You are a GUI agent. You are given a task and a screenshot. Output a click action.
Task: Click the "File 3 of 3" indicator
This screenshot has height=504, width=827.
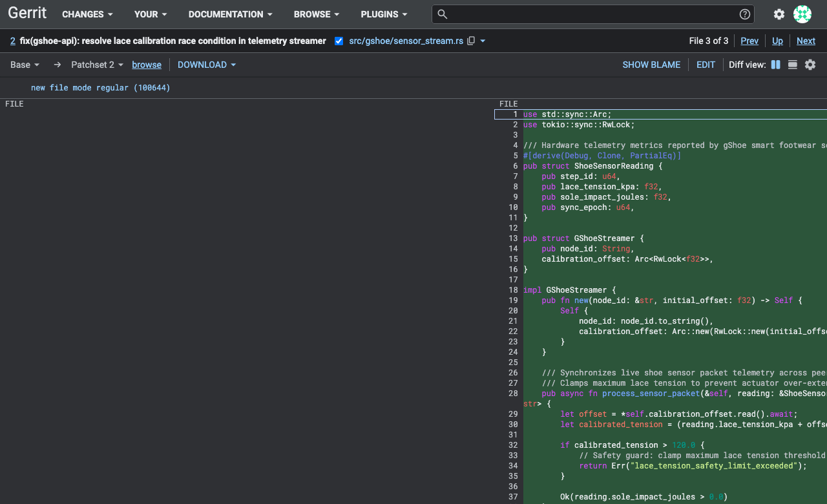tap(709, 41)
